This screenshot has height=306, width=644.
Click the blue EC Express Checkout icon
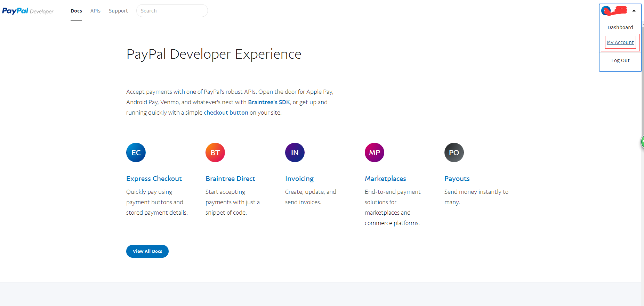tap(136, 152)
